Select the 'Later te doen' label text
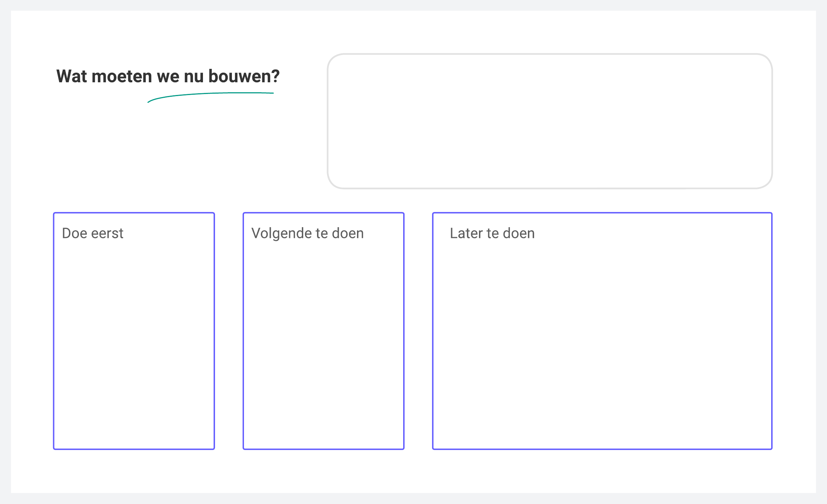 [492, 233]
